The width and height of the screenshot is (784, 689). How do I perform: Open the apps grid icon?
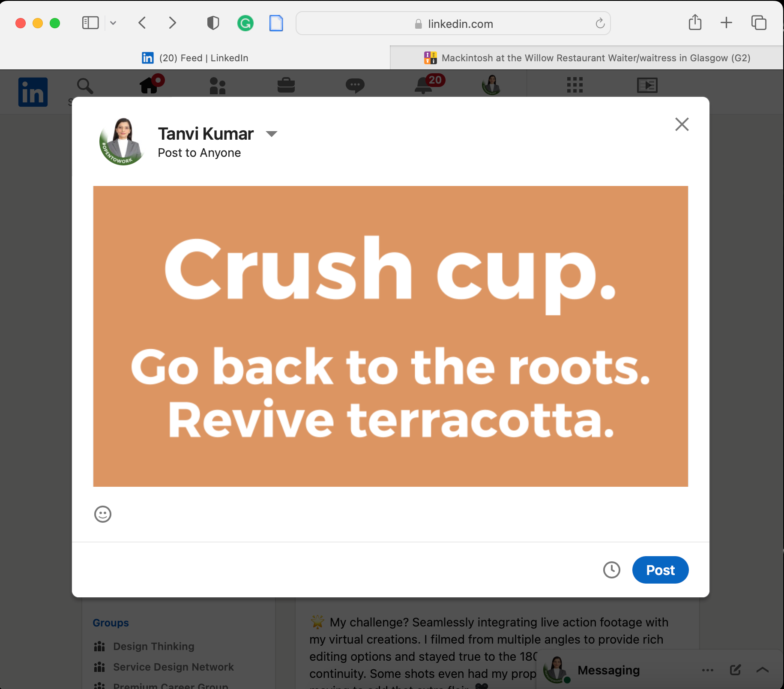tap(575, 85)
